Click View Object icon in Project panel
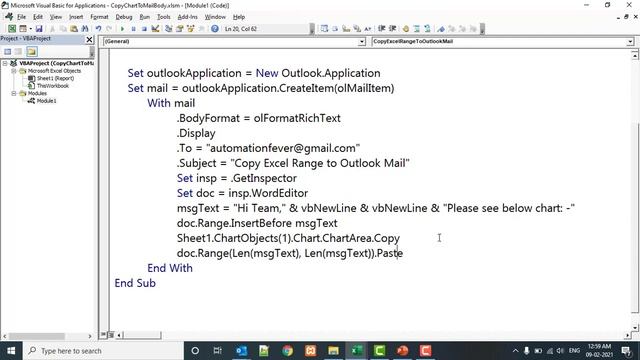Viewport: 640px width, 360px height. (x=18, y=51)
